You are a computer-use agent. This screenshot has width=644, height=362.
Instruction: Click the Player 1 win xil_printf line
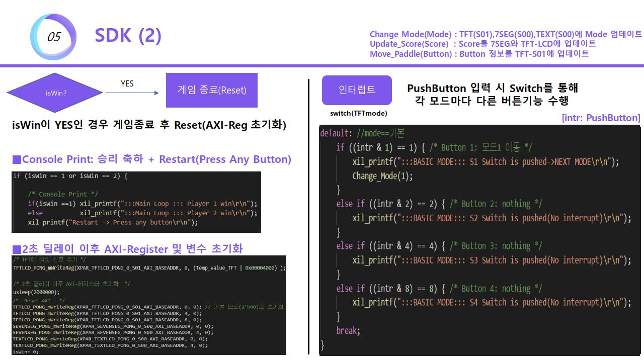(142, 204)
